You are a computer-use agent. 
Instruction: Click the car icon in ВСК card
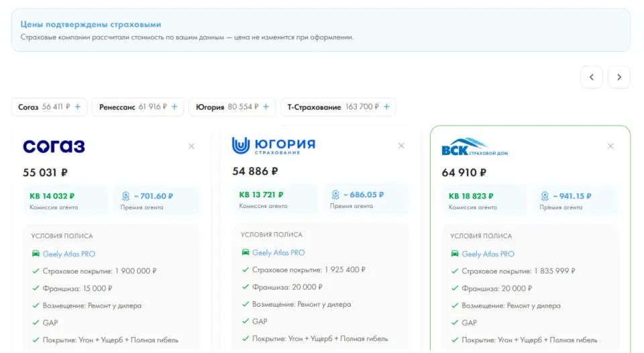coord(455,254)
